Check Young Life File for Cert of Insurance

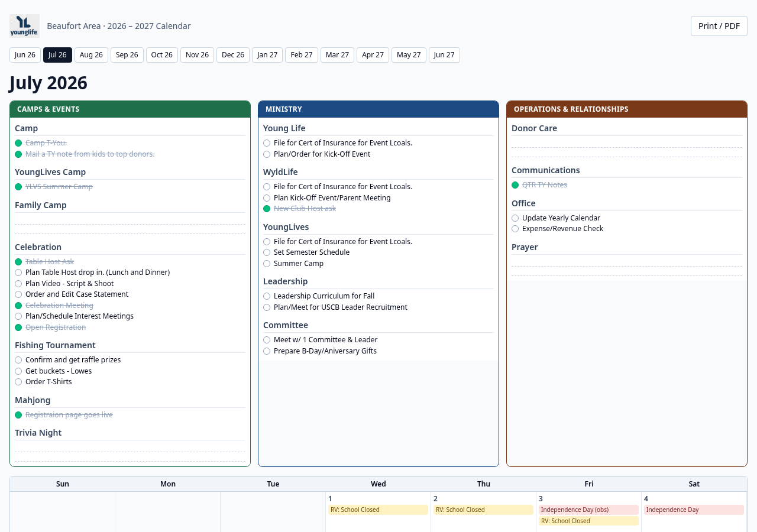coord(267,143)
